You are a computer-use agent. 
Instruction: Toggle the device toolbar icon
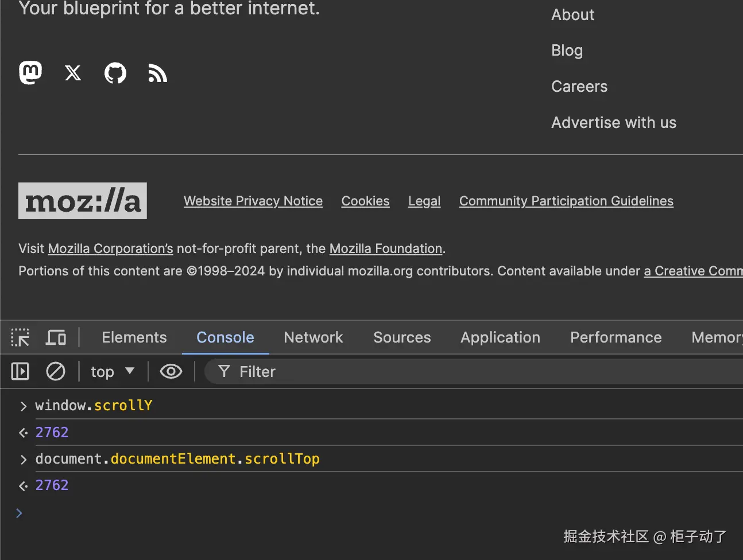pyautogui.click(x=56, y=337)
